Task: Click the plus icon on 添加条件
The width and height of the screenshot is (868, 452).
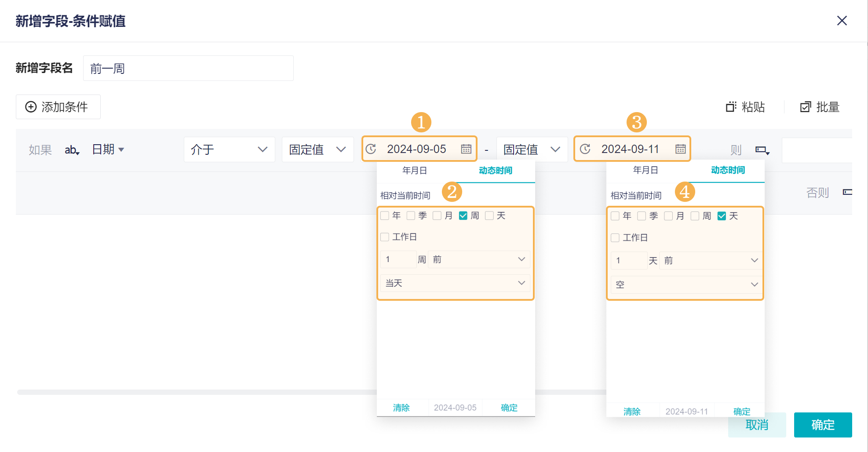Action: click(31, 107)
